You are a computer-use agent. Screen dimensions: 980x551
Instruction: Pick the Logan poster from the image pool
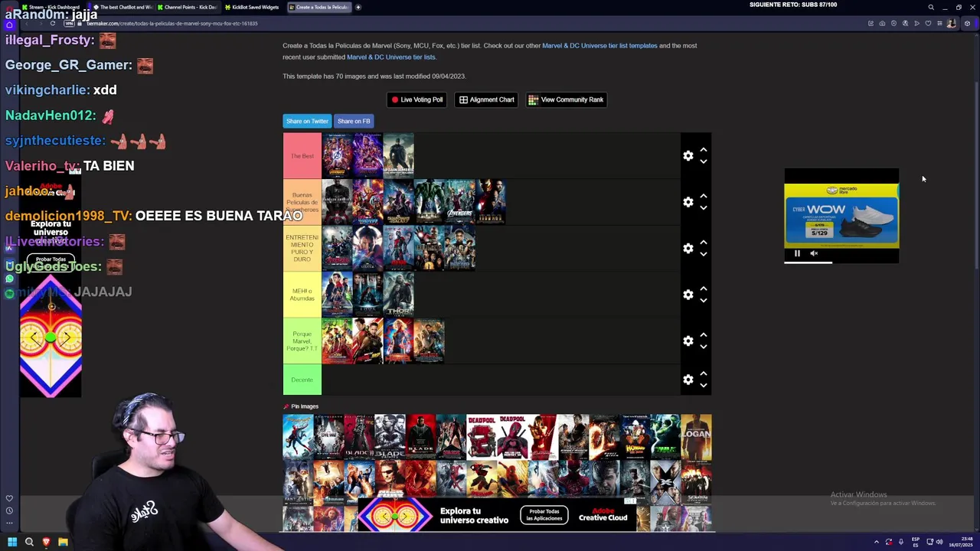tap(696, 438)
